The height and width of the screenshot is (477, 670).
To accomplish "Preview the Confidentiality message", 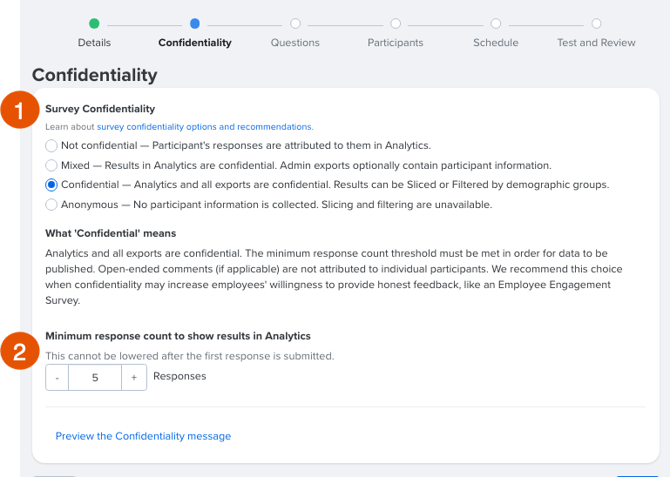I will click(x=143, y=436).
